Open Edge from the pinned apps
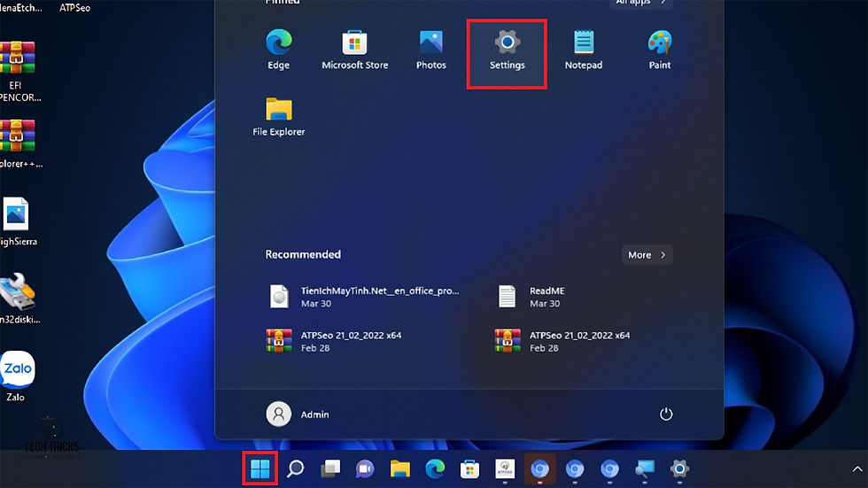The image size is (868, 488). 278,50
